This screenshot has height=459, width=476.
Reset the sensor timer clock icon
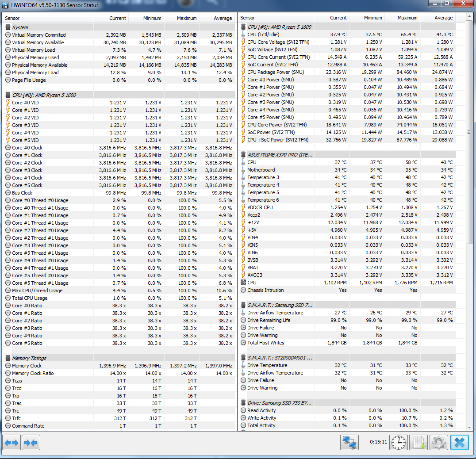click(x=398, y=442)
